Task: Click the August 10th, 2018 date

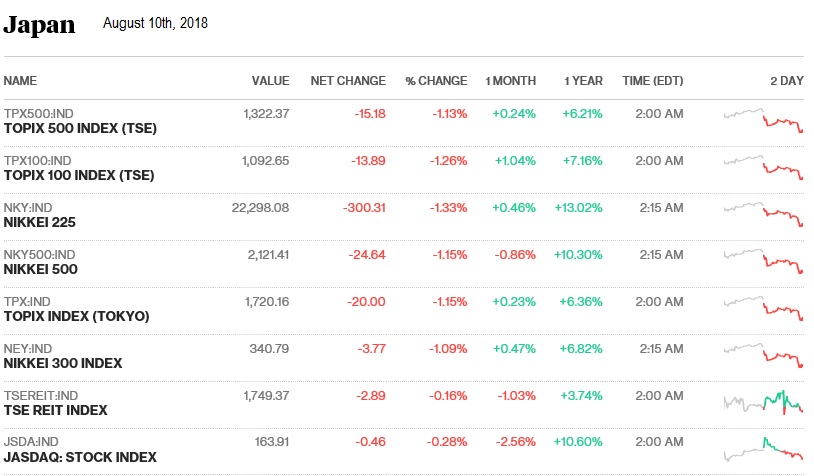Action: pos(155,23)
